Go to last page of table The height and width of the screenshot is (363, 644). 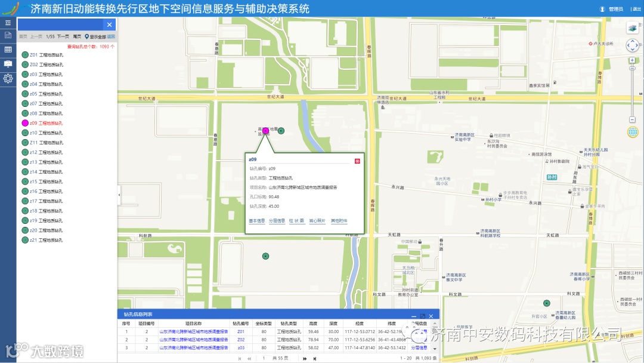pyautogui.click(x=315, y=358)
